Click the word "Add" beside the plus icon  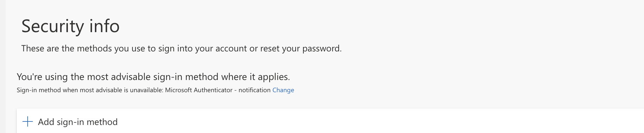(x=46, y=122)
